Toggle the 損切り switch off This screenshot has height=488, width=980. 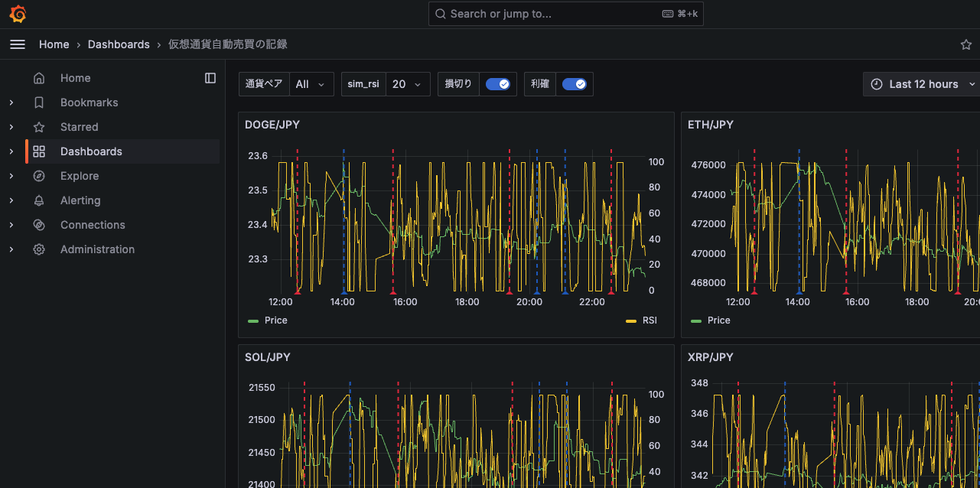point(498,84)
